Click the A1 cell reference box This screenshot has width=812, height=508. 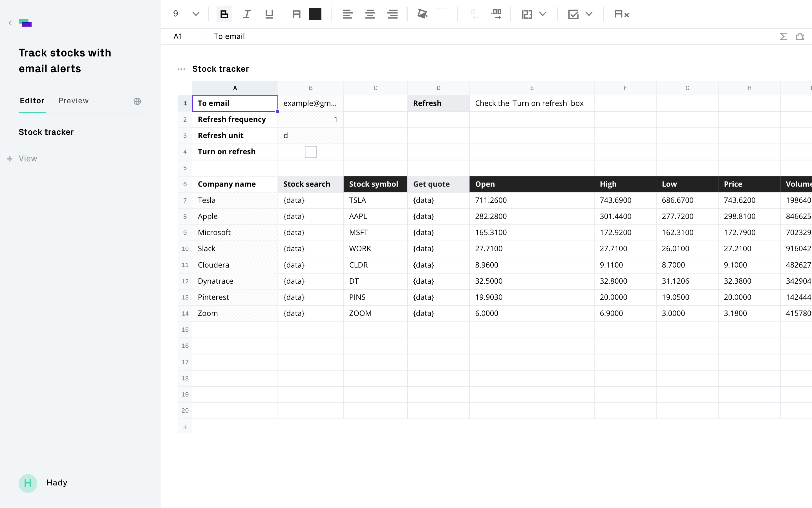(x=183, y=36)
